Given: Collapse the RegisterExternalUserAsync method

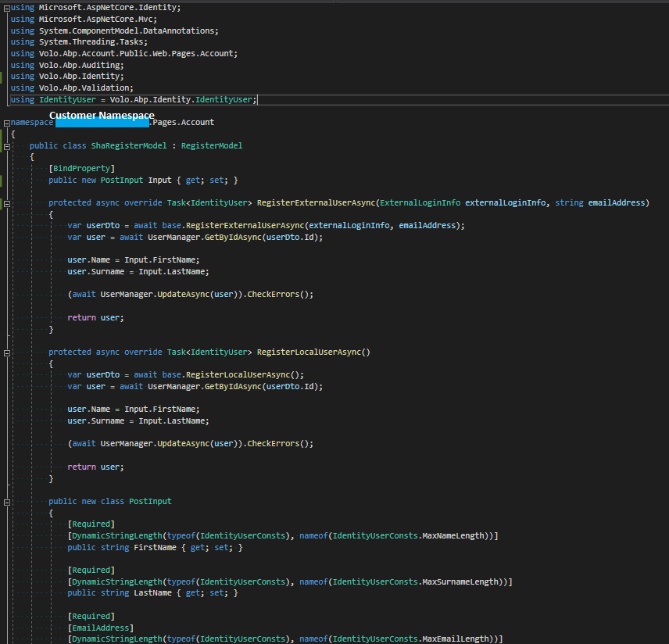Looking at the screenshot, I should [x=6, y=203].
